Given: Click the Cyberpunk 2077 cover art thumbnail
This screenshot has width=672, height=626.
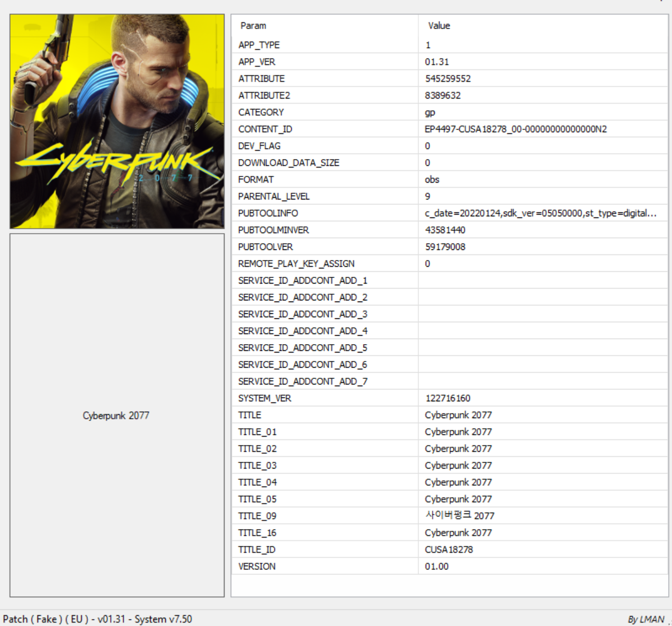Looking at the screenshot, I should point(117,121).
